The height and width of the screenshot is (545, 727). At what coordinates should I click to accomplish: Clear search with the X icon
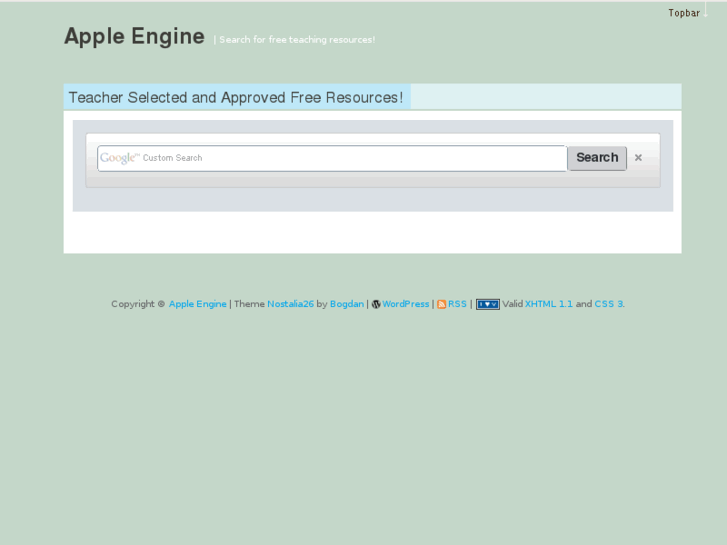[x=638, y=158]
